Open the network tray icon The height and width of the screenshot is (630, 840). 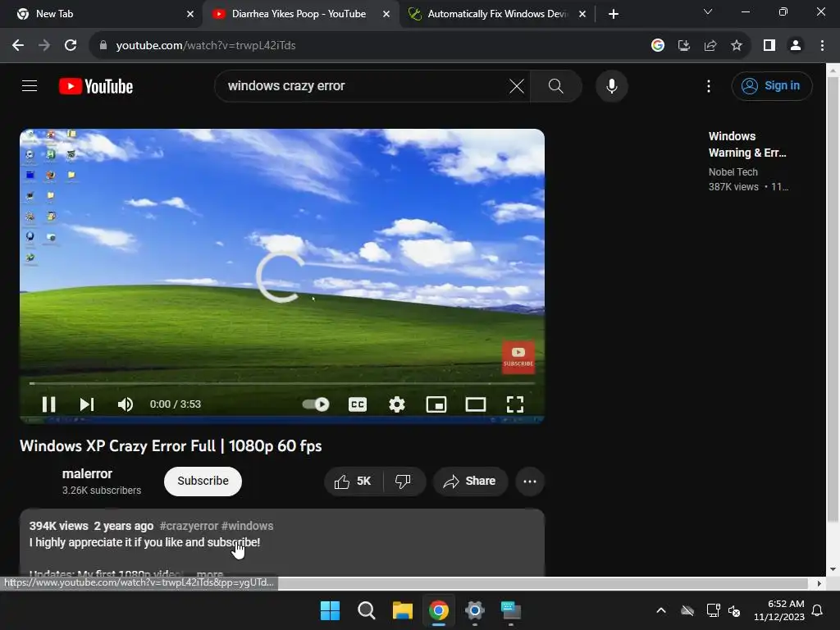713,610
